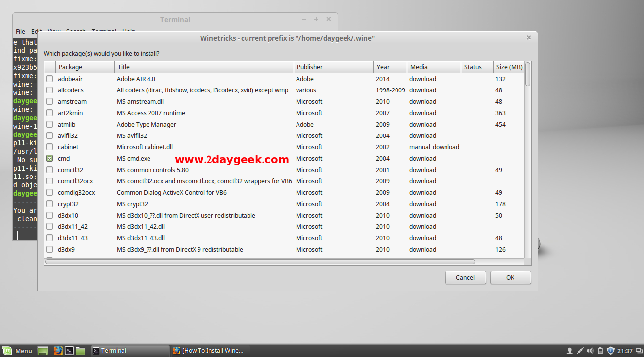The height and width of the screenshot is (357, 644).
Task: Select the 'various' publisher cell
Action: point(306,90)
